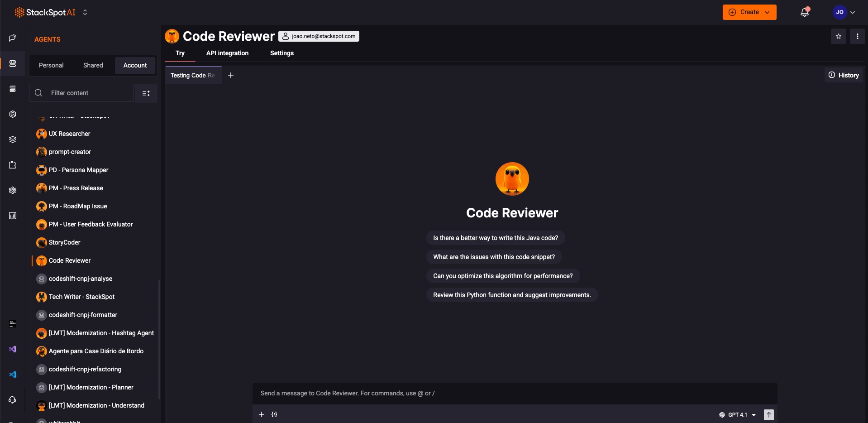868x423 pixels.
Task: Open the Settings tab
Action: [281, 53]
